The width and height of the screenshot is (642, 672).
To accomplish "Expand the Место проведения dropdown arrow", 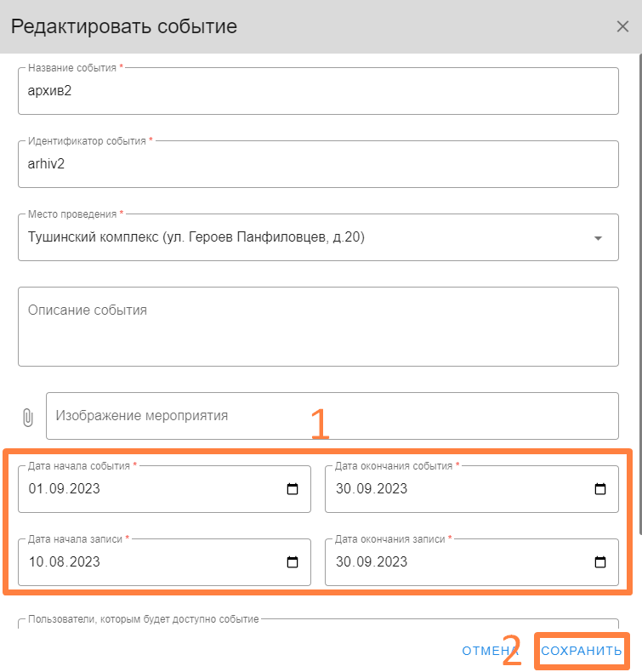I will tap(598, 238).
